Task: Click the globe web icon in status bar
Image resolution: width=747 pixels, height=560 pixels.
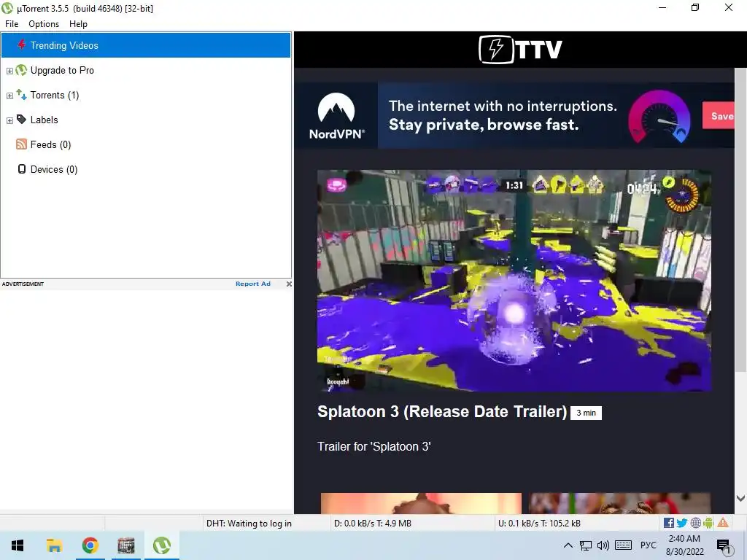Action: point(695,523)
